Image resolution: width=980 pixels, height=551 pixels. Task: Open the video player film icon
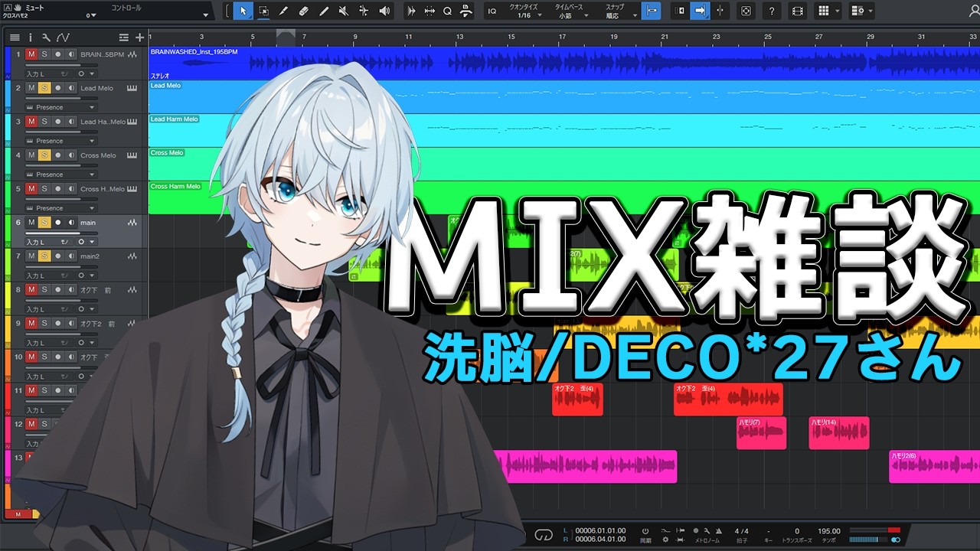pos(797,11)
